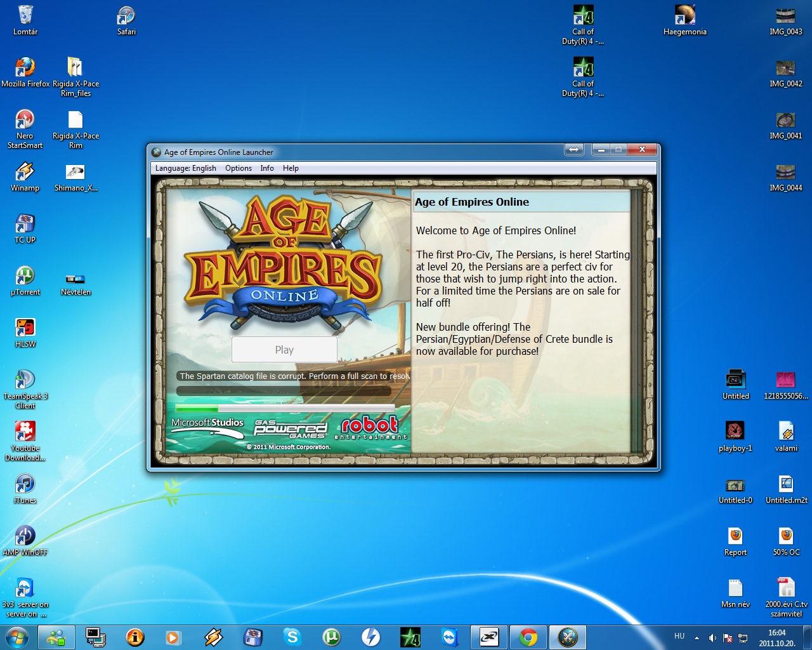Select the AMP WinOFF shortcut
The image size is (812, 650).
coord(25,540)
